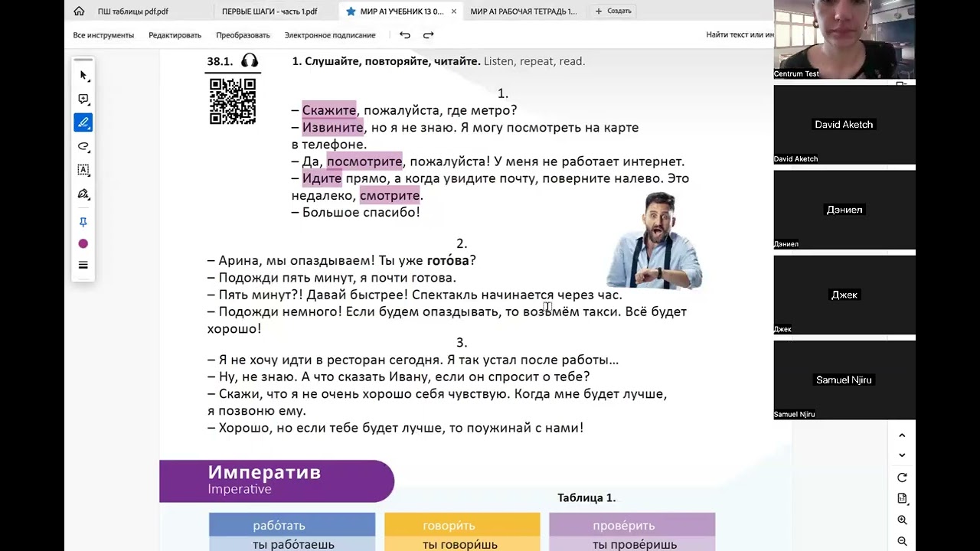Scan the QR code for track 38.1
This screenshot has height=551, width=980.
pyautogui.click(x=233, y=101)
